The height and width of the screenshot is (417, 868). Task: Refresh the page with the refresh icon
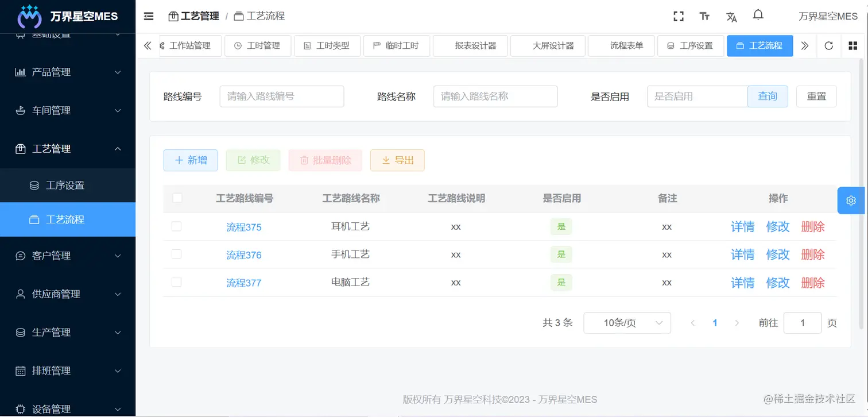[x=828, y=45]
